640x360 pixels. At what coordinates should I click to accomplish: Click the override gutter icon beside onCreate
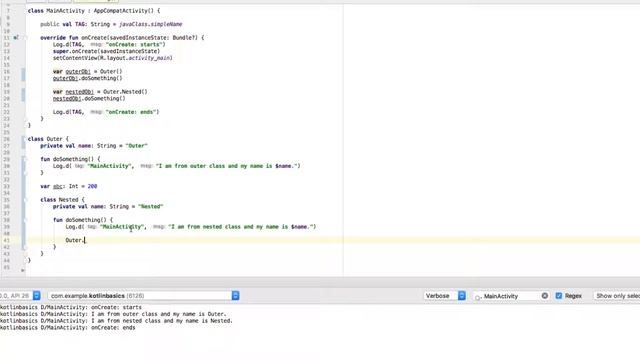click(16, 38)
